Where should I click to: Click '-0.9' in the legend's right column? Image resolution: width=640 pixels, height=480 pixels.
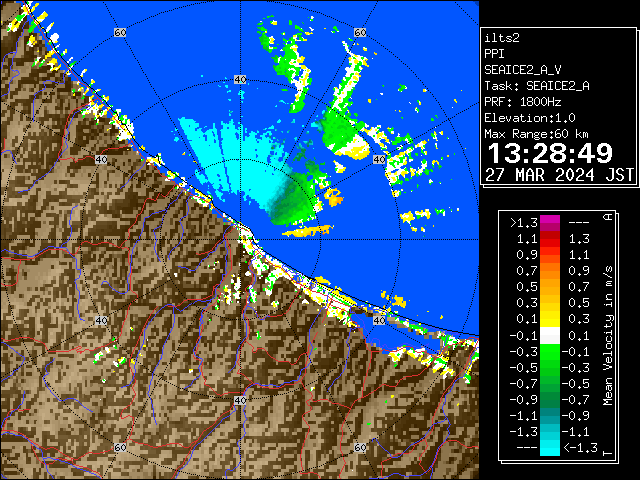[x=576, y=416]
